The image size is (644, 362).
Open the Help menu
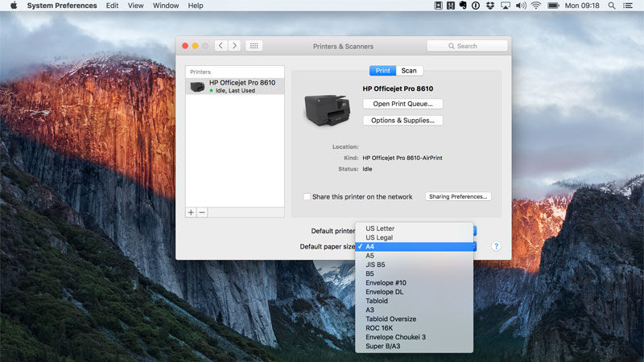[196, 6]
